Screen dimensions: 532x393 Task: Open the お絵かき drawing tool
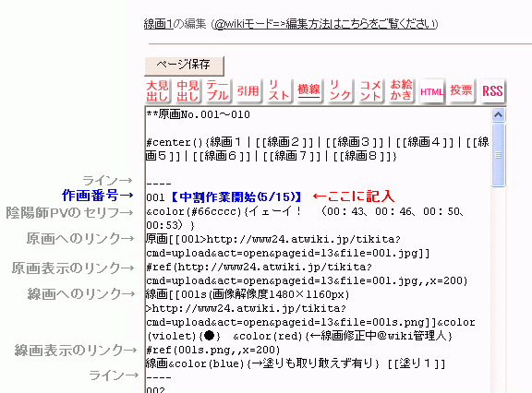pyautogui.click(x=401, y=90)
